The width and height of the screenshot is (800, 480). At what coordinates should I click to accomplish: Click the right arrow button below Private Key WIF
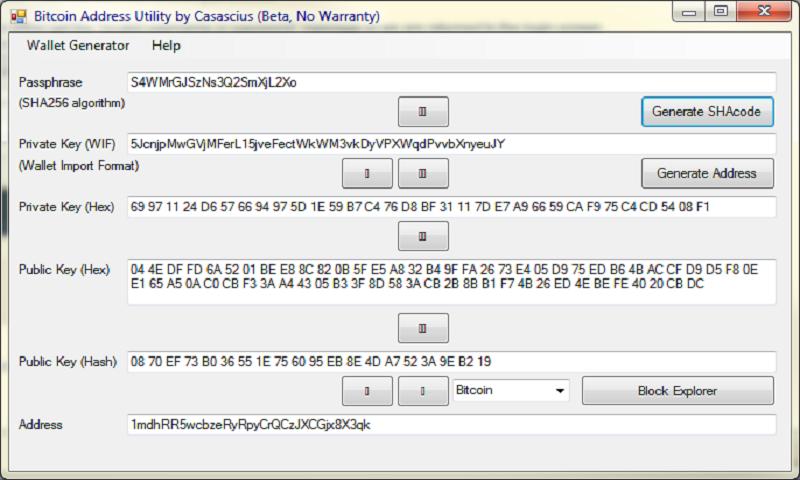point(423,173)
